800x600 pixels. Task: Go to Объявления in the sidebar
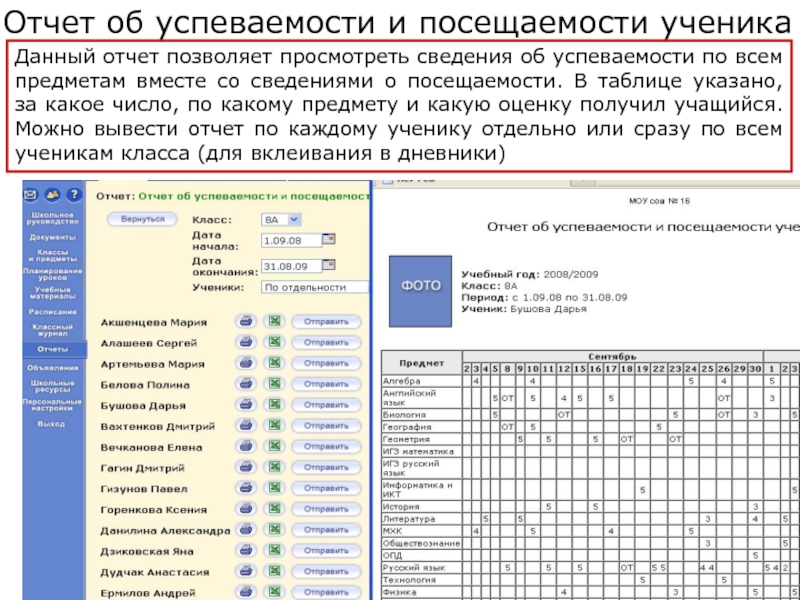[x=52, y=367]
